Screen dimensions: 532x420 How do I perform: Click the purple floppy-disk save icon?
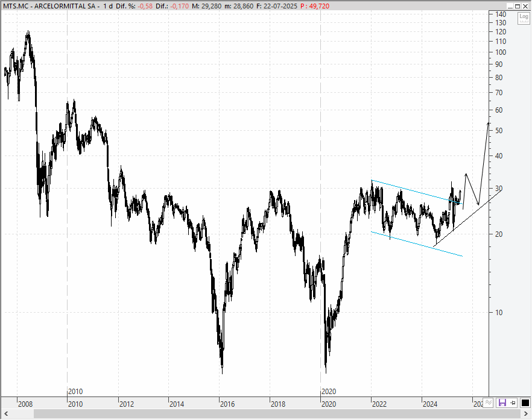pos(502,403)
